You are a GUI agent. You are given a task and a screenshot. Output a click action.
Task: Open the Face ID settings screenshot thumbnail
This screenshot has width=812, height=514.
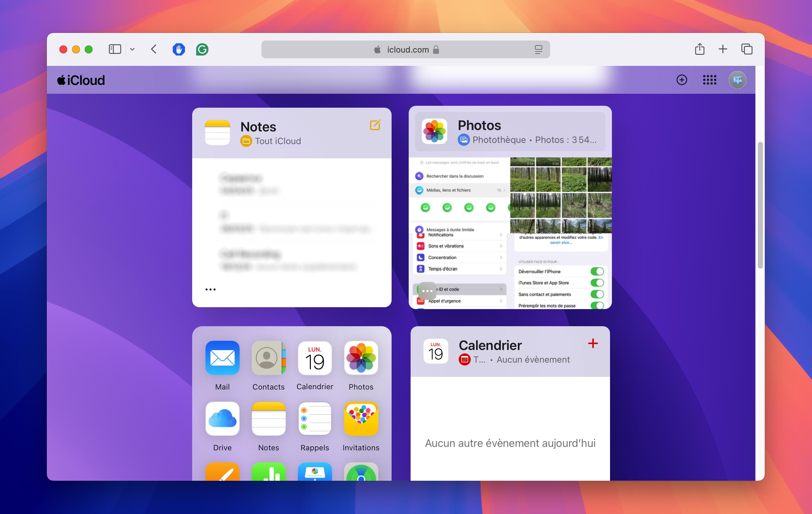tap(561, 271)
